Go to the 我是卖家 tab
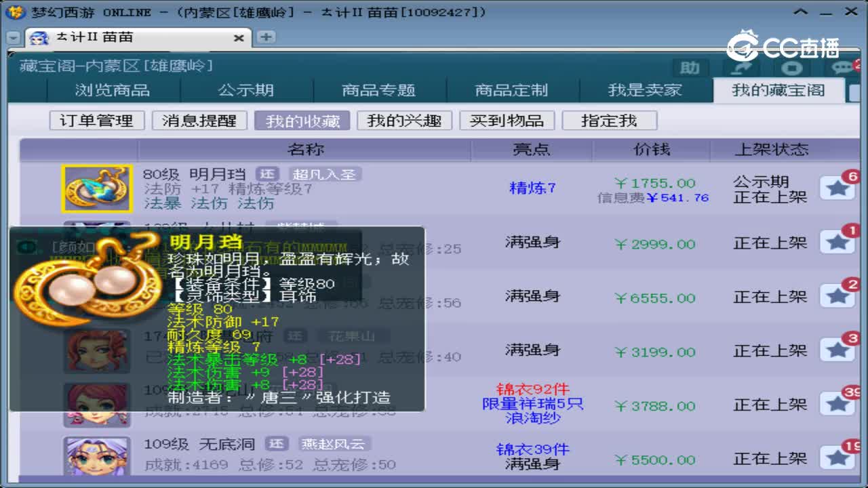Image resolution: width=868 pixels, height=488 pixels. point(645,90)
